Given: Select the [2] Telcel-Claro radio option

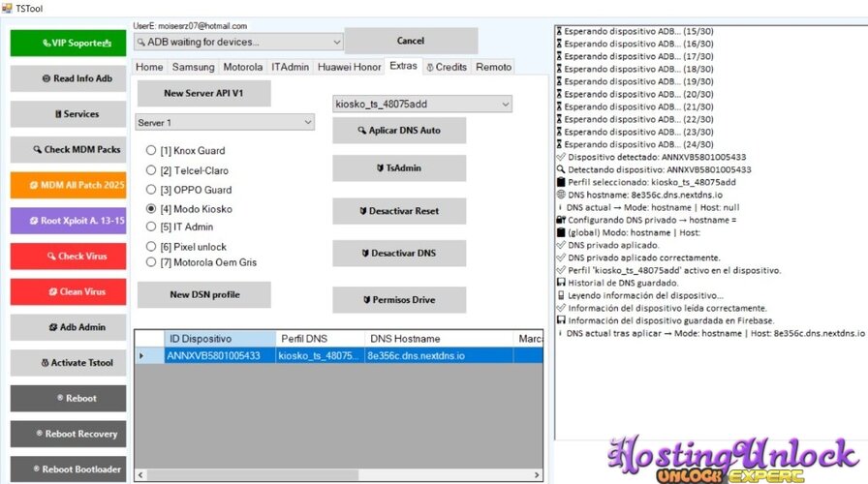Looking at the screenshot, I should tap(187, 170).
